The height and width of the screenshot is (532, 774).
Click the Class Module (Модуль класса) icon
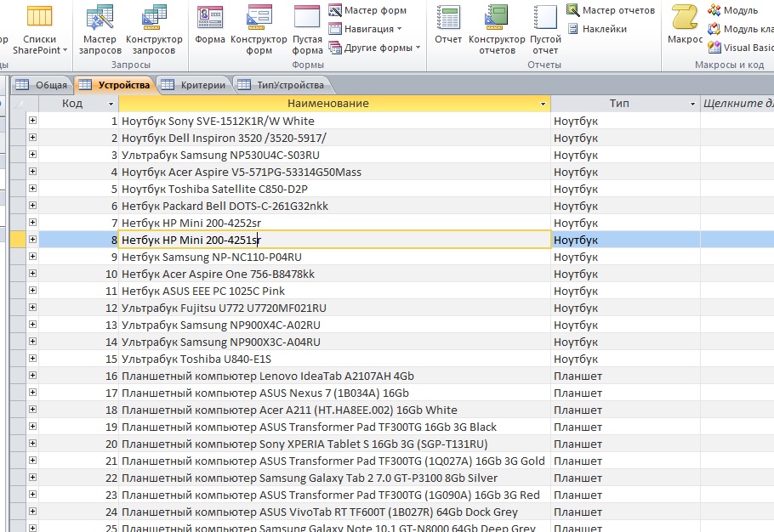click(714, 29)
